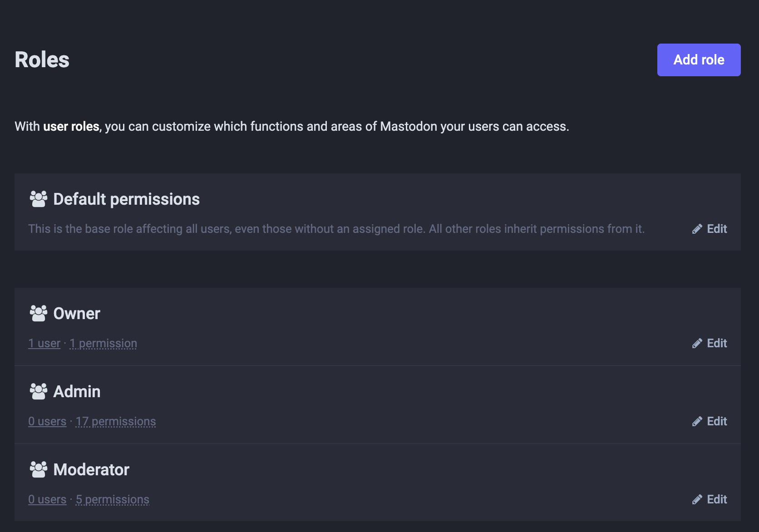This screenshot has width=759, height=532.
Task: Click the pencil icon in Moderator row
Action: pos(697,500)
